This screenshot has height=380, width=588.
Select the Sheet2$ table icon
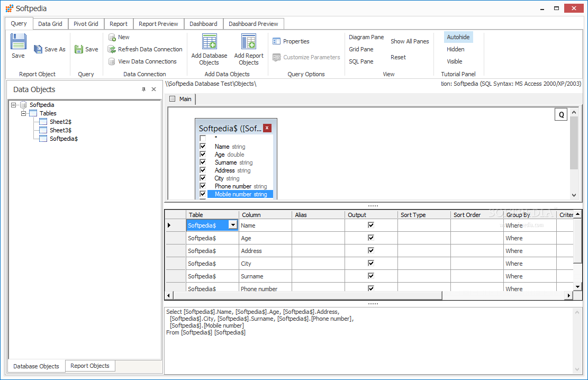click(x=43, y=122)
